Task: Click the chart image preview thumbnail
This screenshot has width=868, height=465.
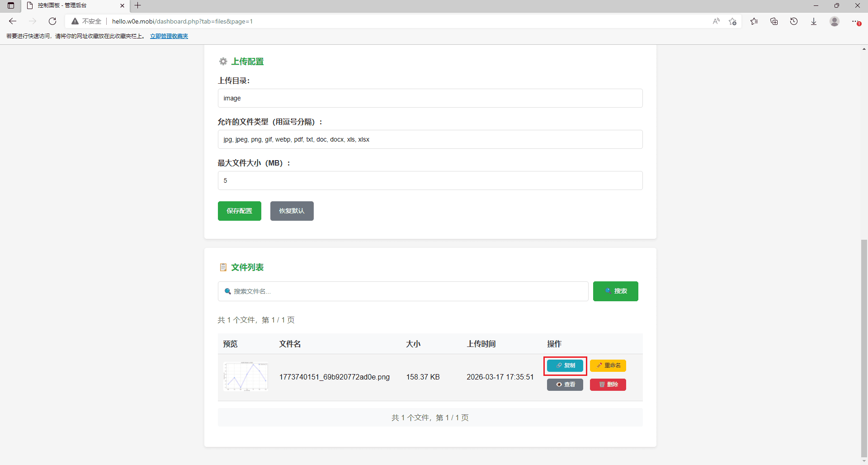Action: pyautogui.click(x=245, y=376)
